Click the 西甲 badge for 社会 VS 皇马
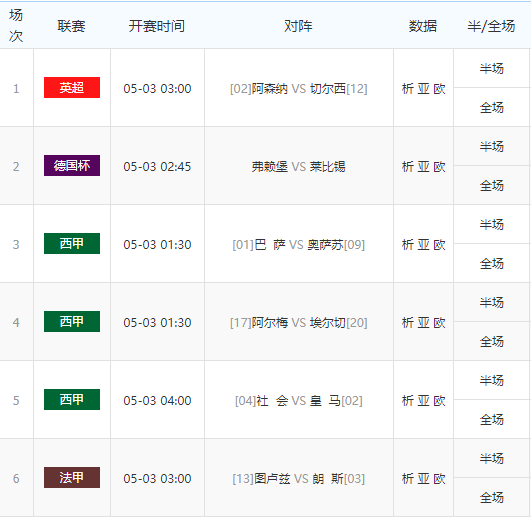Screen dimensions: 531x519 (72, 399)
